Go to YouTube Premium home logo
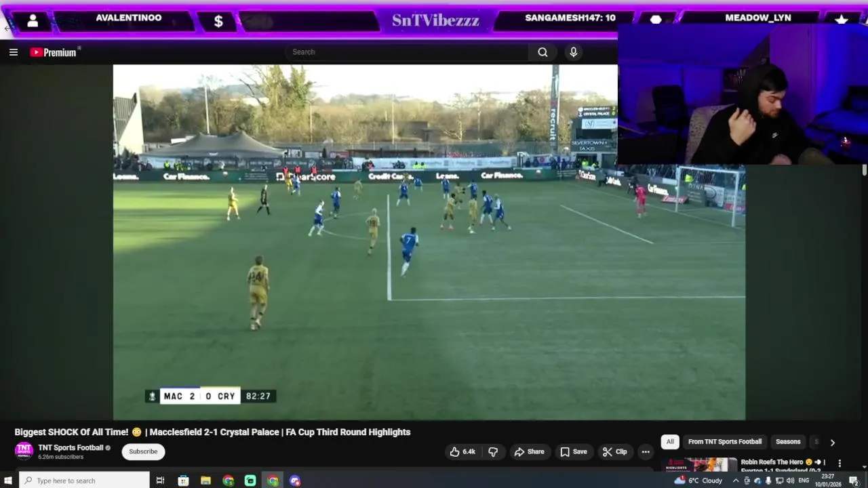The height and width of the screenshot is (488, 868). point(54,52)
